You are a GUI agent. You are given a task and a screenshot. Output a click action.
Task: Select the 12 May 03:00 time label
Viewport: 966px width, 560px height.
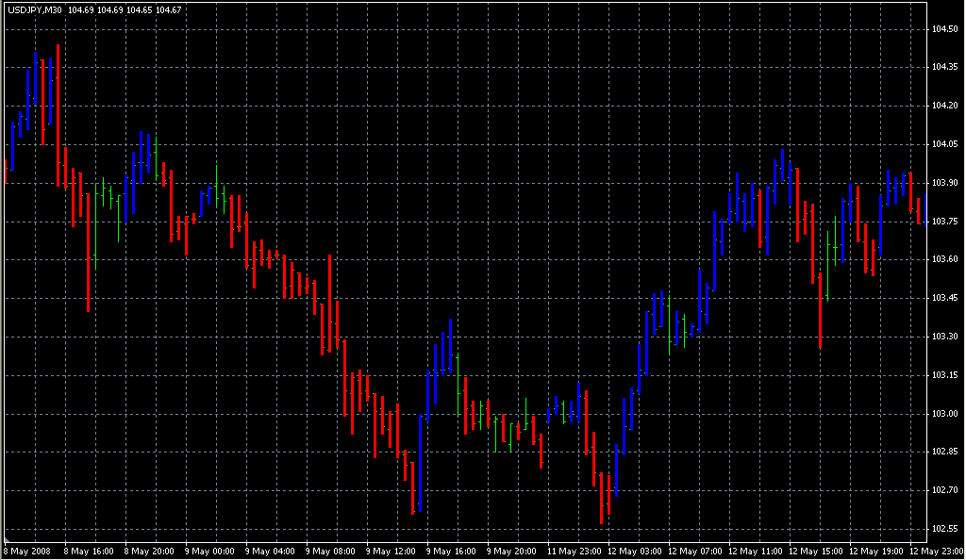[x=635, y=552]
